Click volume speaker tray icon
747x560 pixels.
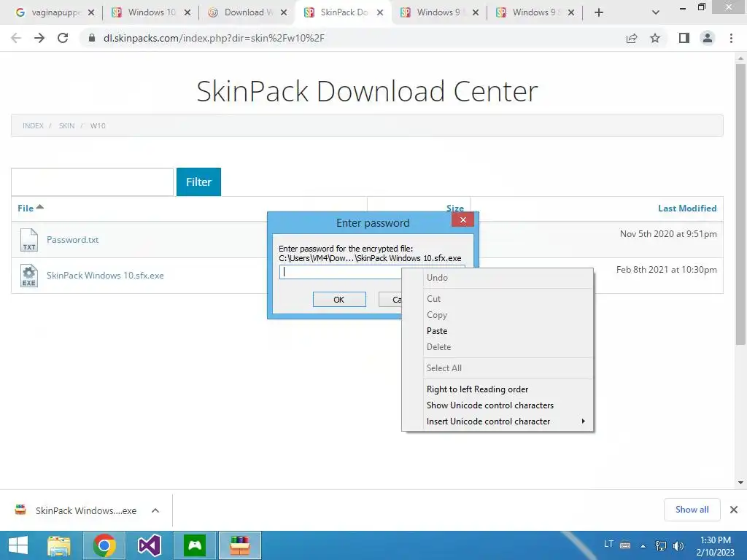tap(678, 545)
